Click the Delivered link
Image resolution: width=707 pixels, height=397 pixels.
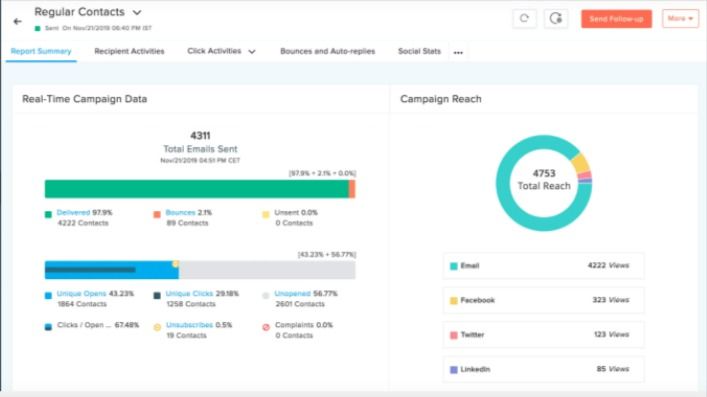click(x=73, y=212)
